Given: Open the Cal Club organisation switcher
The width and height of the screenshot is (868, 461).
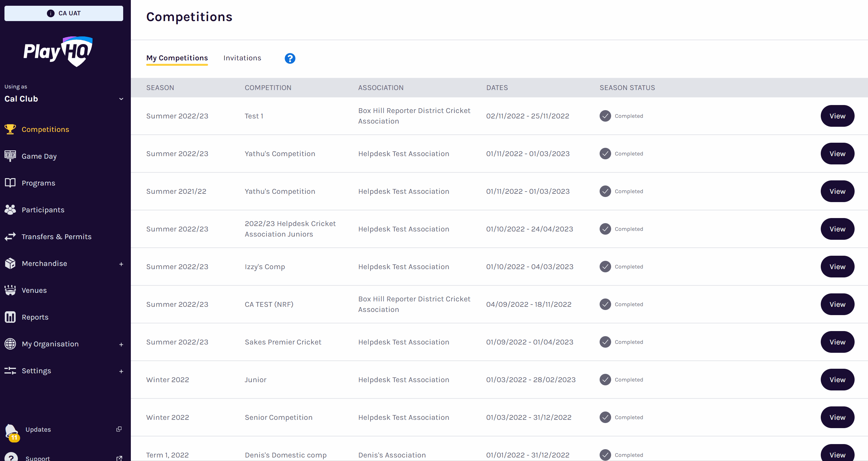Looking at the screenshot, I should tap(64, 99).
